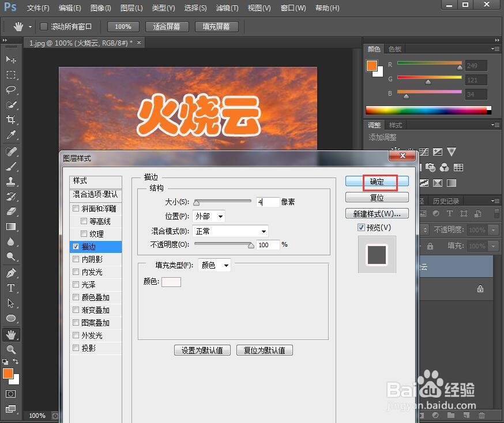Select the Eyedropper tool
This screenshot has height=423, width=504.
pos(11,135)
